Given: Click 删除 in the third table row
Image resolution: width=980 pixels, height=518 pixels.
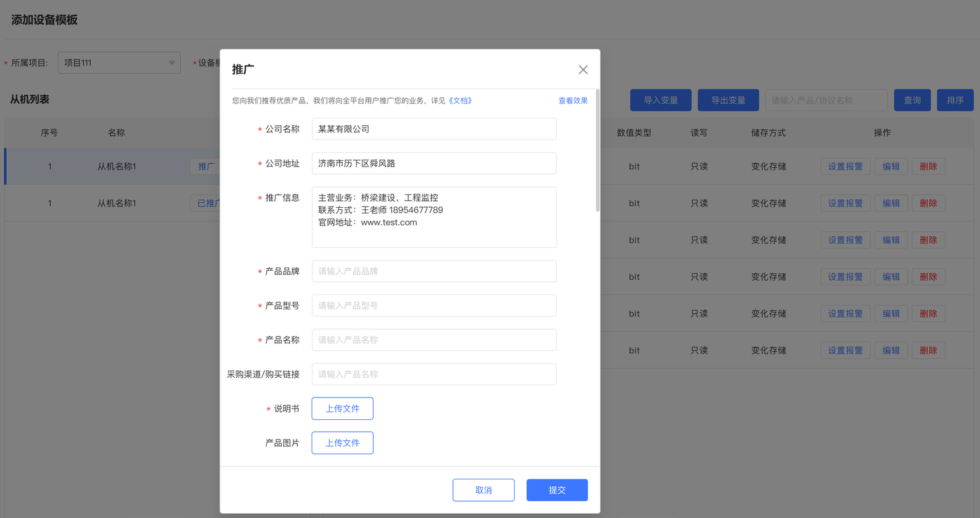Looking at the screenshot, I should coord(929,240).
